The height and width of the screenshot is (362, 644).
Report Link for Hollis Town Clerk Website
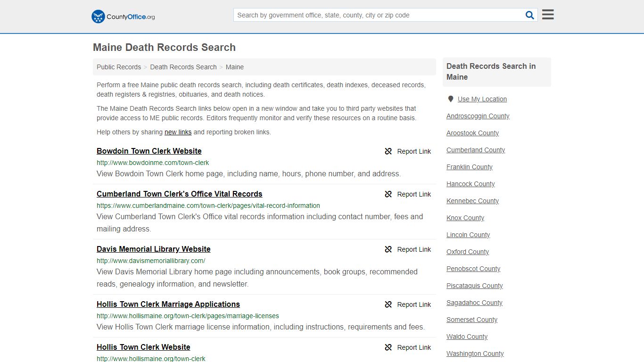[x=414, y=347]
